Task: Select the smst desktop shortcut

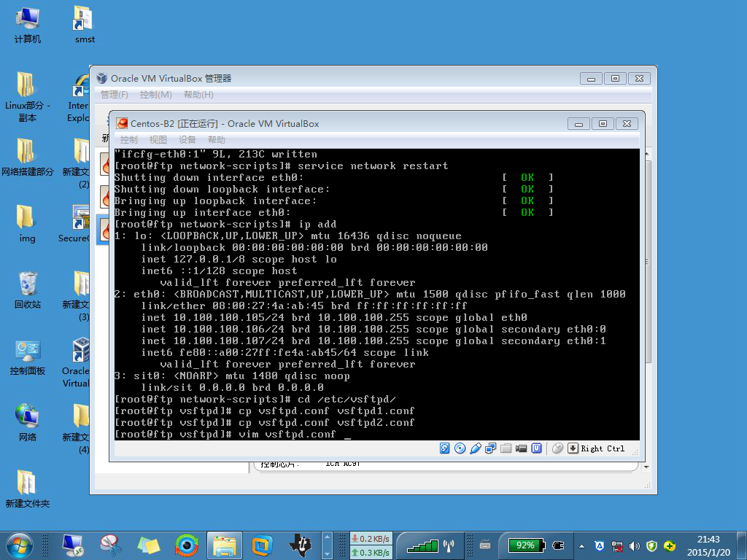Action: (85, 25)
